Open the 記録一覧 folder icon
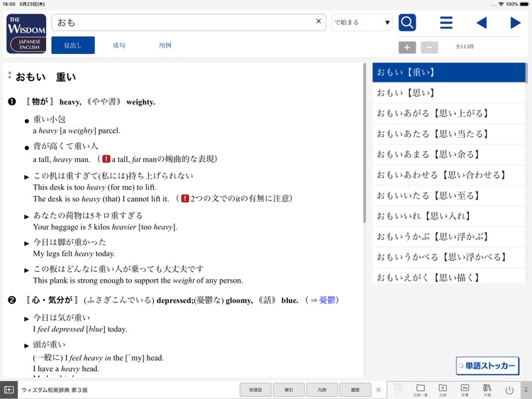Viewport: 532px width, 399px height. 421,390
